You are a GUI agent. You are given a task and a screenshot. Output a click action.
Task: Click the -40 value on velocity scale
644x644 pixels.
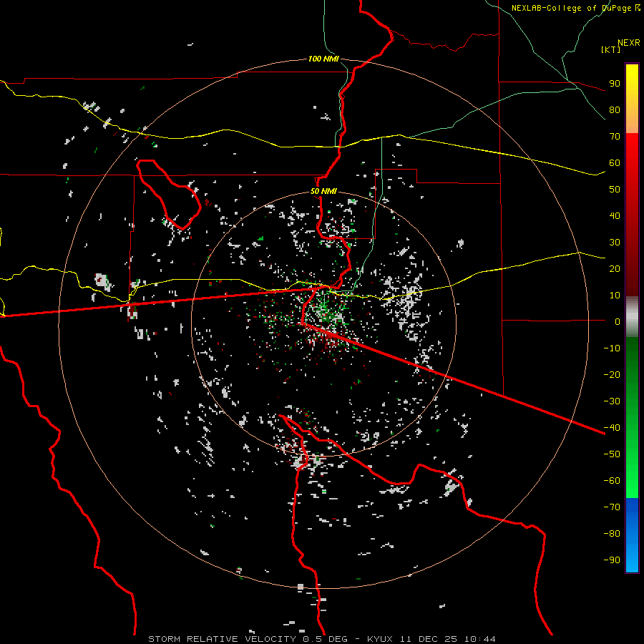[612, 428]
